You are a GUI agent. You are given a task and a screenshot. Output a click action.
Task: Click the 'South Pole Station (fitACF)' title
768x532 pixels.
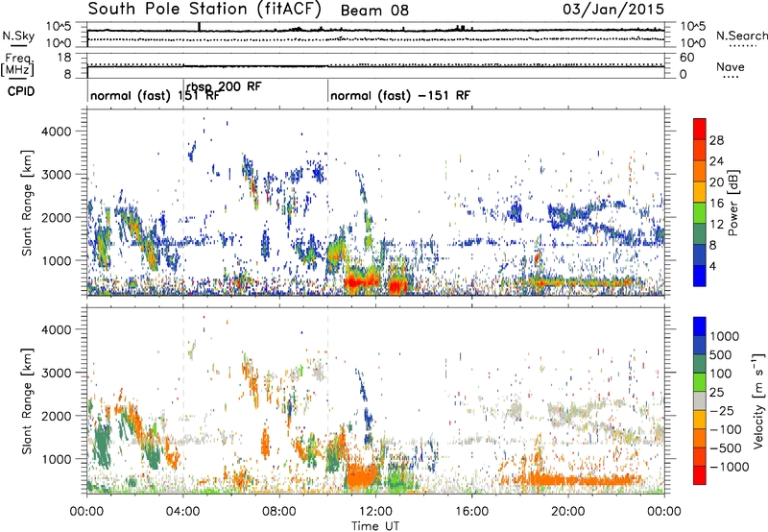click(204, 10)
